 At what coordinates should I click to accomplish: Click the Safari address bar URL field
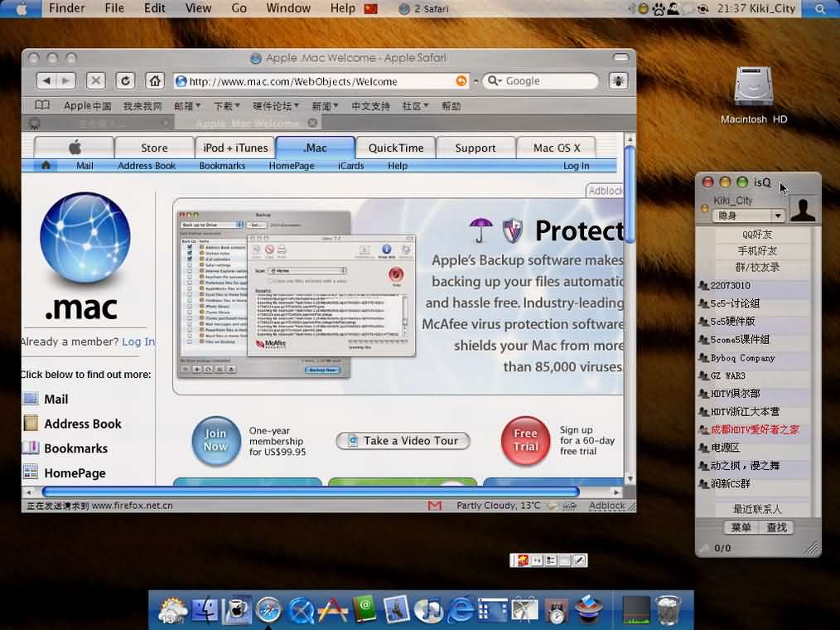point(321,81)
